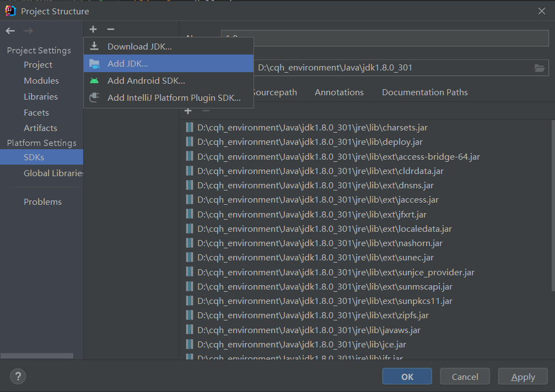Click the IntelliJ IDEA logo in title bar
This screenshot has width=555, height=392.
(10, 11)
